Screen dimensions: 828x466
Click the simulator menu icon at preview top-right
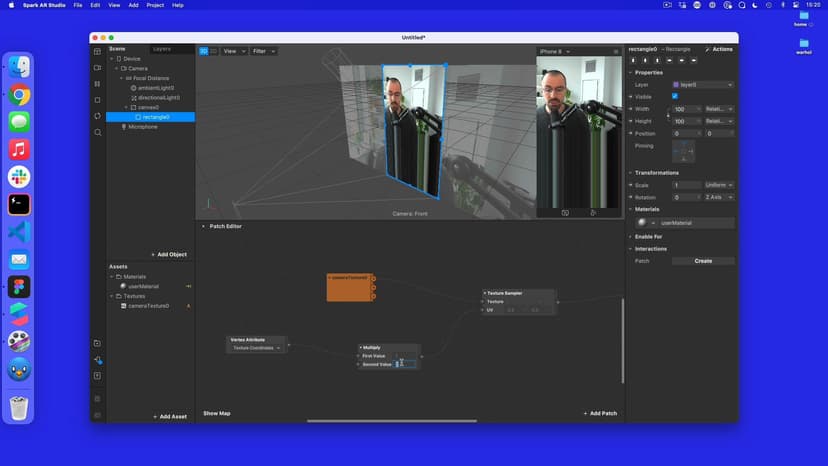point(616,52)
